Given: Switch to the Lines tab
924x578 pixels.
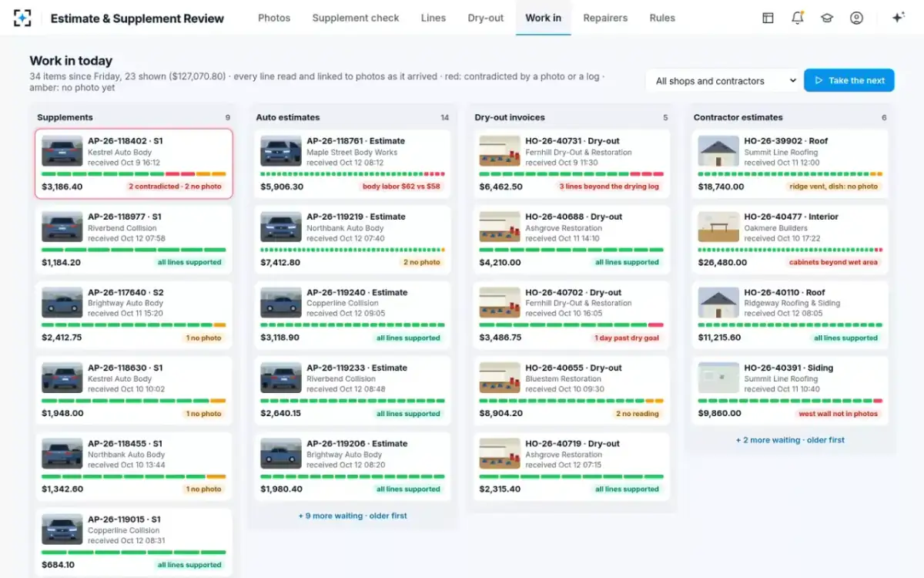Looking at the screenshot, I should pyautogui.click(x=434, y=18).
